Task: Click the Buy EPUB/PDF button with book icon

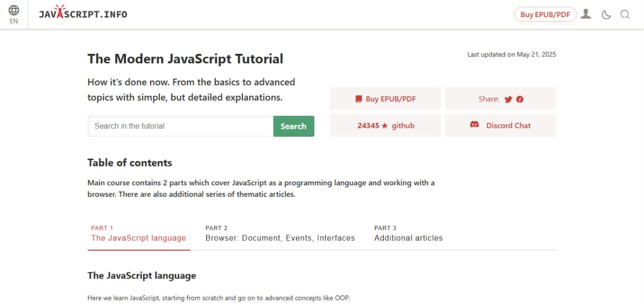Action: coord(385,99)
